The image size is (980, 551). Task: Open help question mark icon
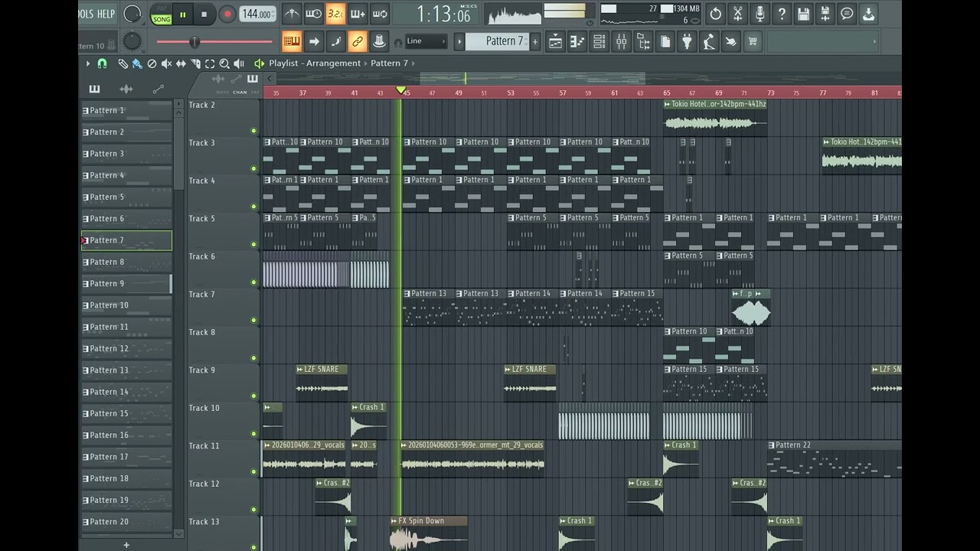point(781,14)
